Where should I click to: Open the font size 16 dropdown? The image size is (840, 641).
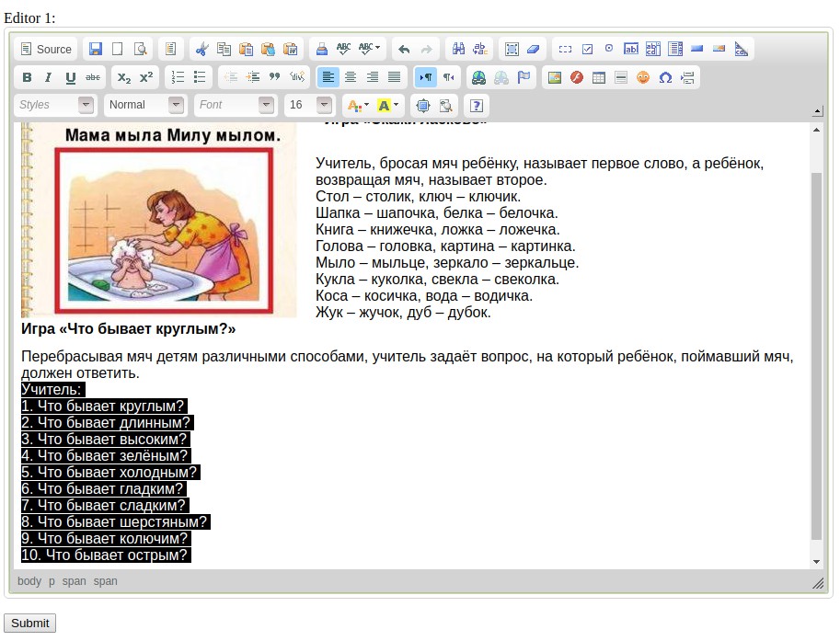pyautogui.click(x=308, y=105)
